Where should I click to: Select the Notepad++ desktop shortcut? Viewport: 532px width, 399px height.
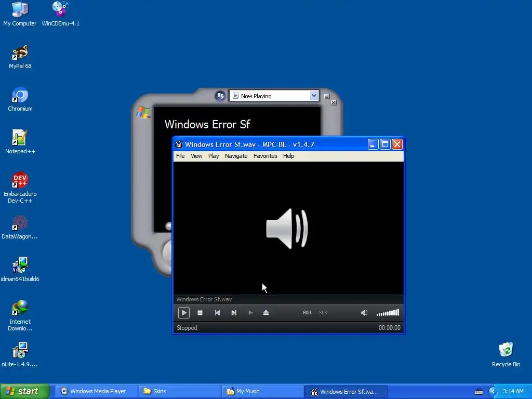(20, 142)
